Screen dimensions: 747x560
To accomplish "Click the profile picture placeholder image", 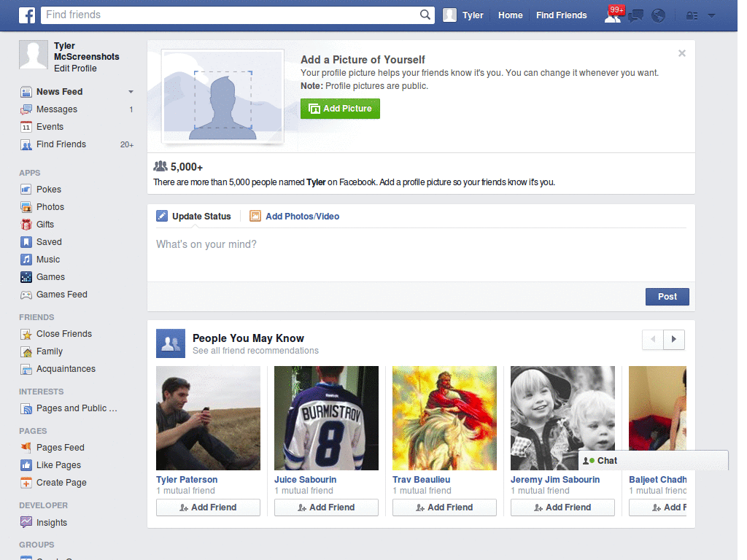I will click(223, 97).
